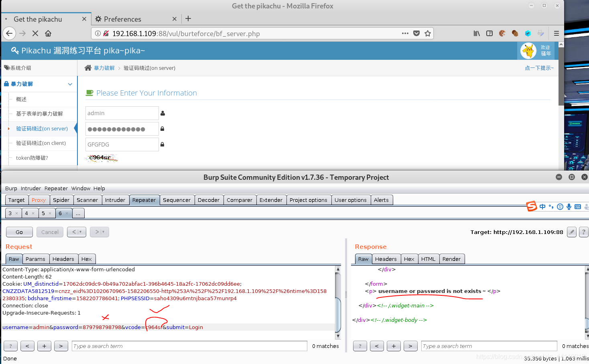589x364 pixels.
Task: Go to the next match in response search
Action: pyautogui.click(x=410, y=346)
